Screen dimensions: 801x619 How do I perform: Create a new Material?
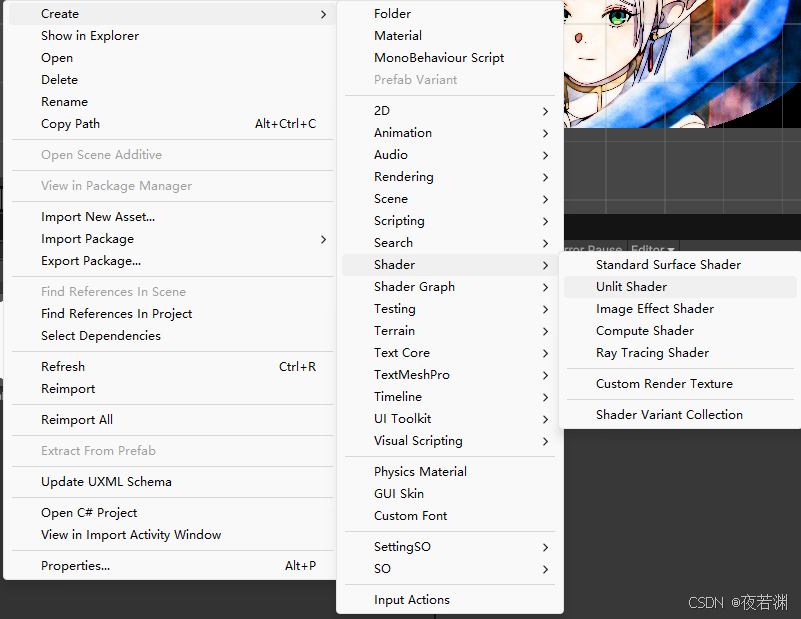pos(450,36)
